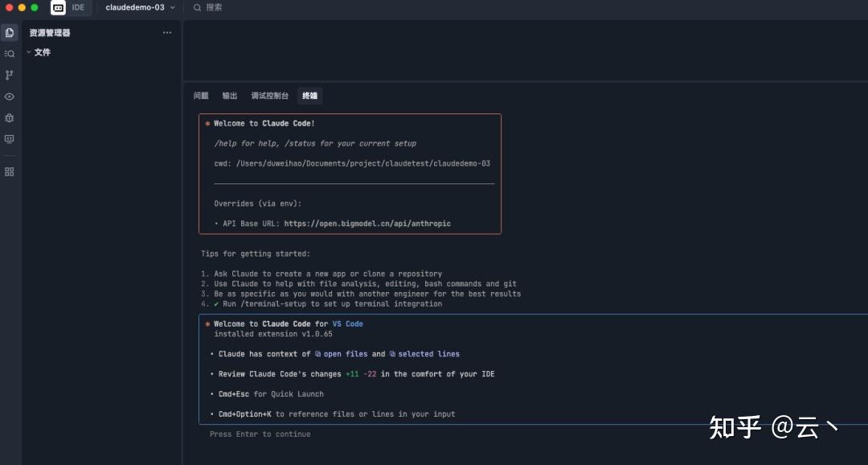Switch to the 终端 tab
Screen dimensions: 868x465
[309, 96]
